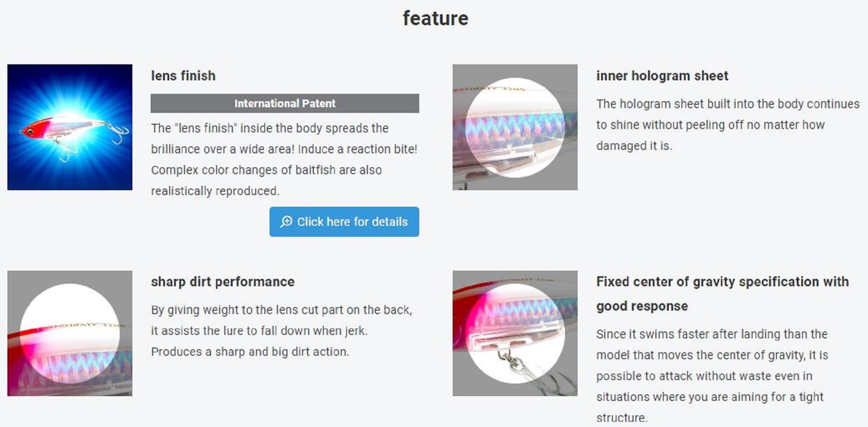868x427 pixels.
Task: Click the International Patent badge
Action: click(x=285, y=103)
